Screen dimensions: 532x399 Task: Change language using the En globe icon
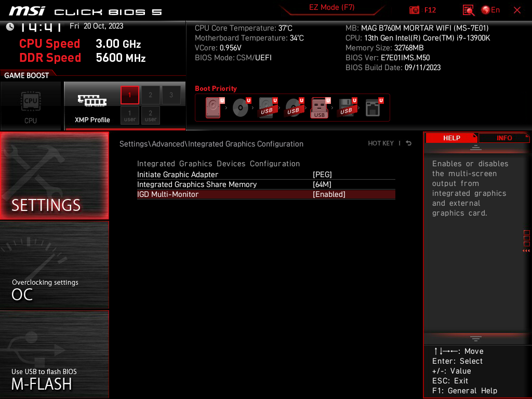(490, 10)
